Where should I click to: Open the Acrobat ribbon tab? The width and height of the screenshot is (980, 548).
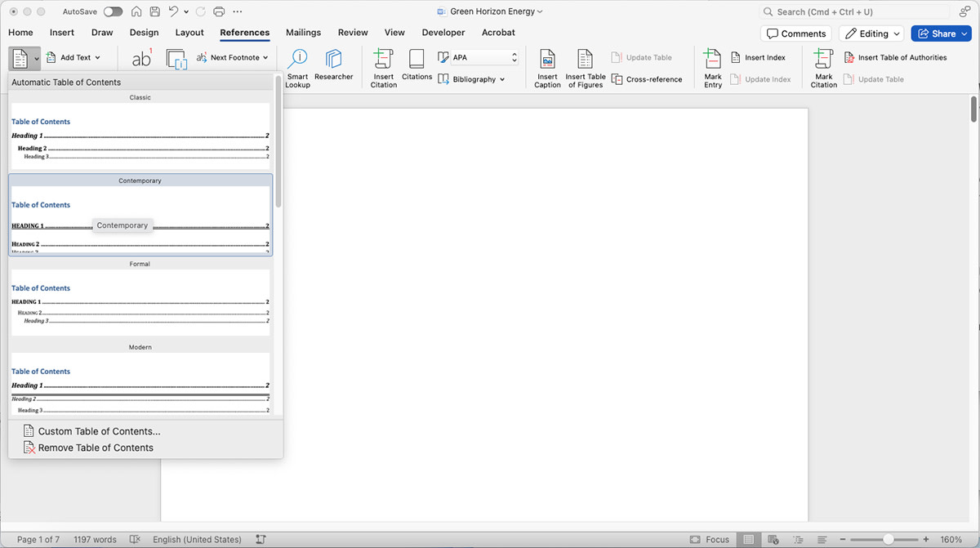tap(498, 33)
